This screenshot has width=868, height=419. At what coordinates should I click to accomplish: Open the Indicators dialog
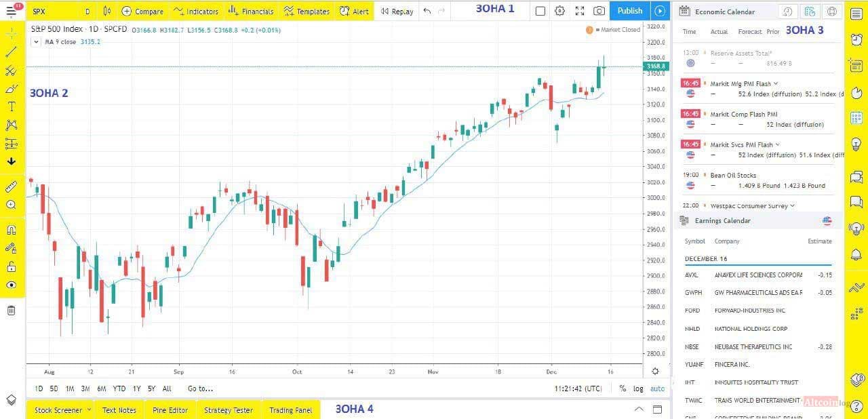pyautogui.click(x=195, y=12)
